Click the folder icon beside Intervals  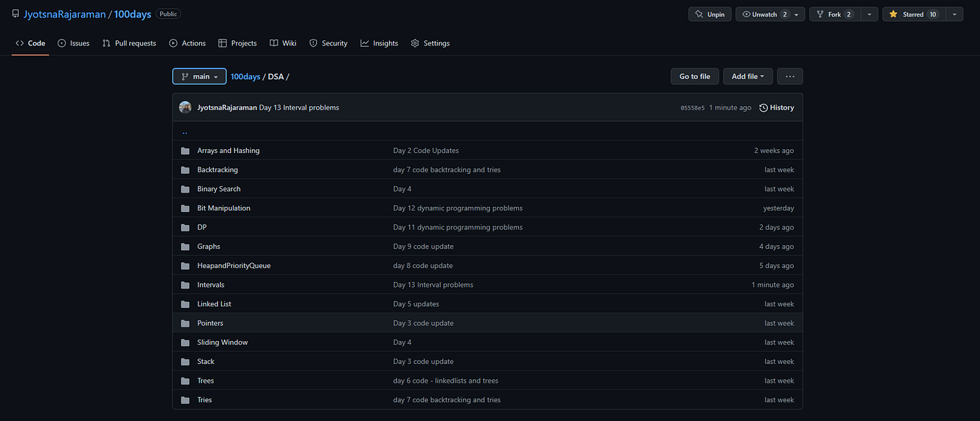pos(185,284)
